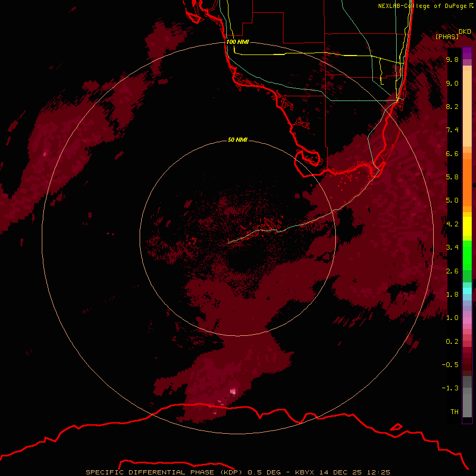The width and height of the screenshot is (476, 476).
Task: Click the orange segment of the color bar
Action: point(467,182)
